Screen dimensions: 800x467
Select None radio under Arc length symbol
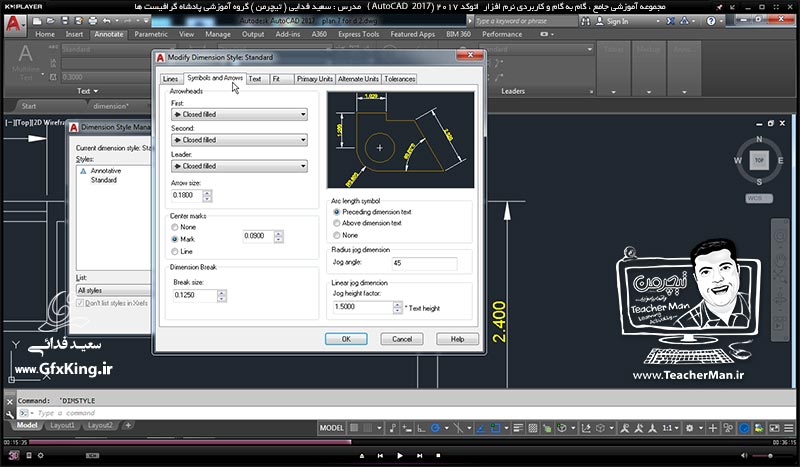(336, 235)
